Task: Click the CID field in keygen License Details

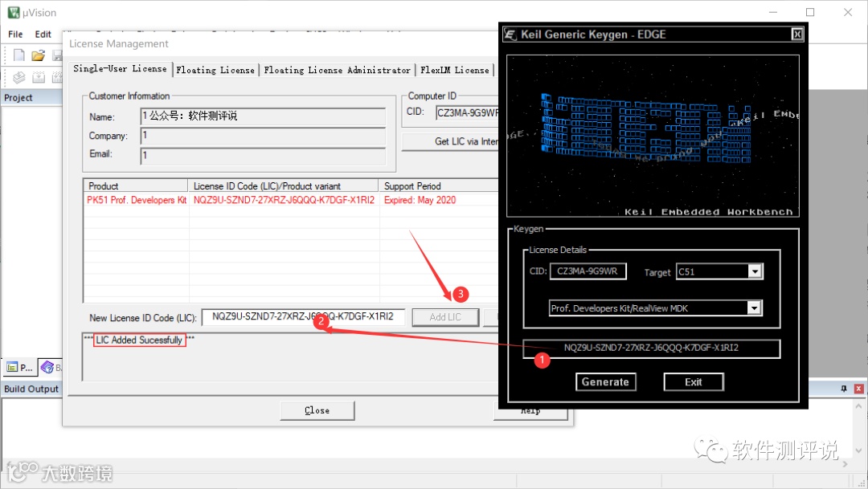Action: tap(588, 271)
